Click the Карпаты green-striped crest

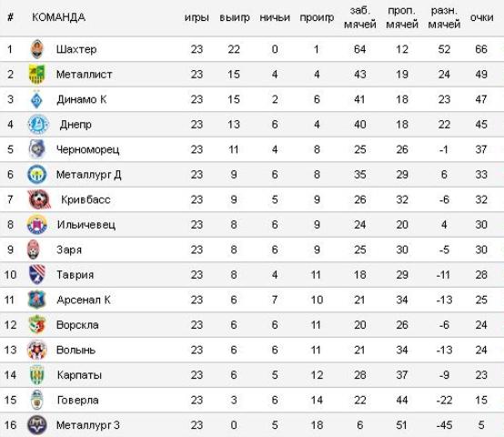click(x=36, y=375)
